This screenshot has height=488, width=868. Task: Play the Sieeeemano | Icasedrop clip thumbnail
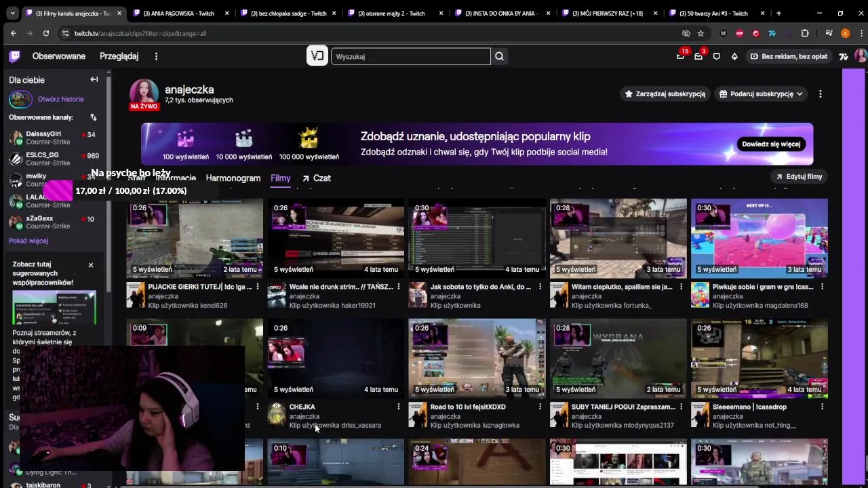759,358
